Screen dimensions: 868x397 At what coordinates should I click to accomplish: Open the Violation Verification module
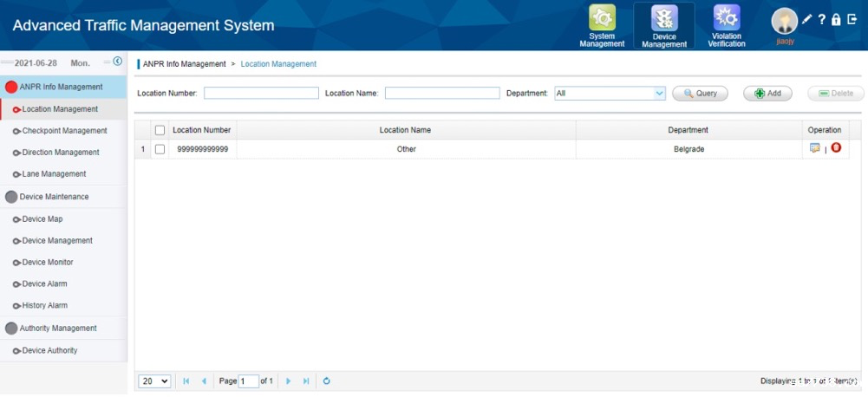click(726, 26)
